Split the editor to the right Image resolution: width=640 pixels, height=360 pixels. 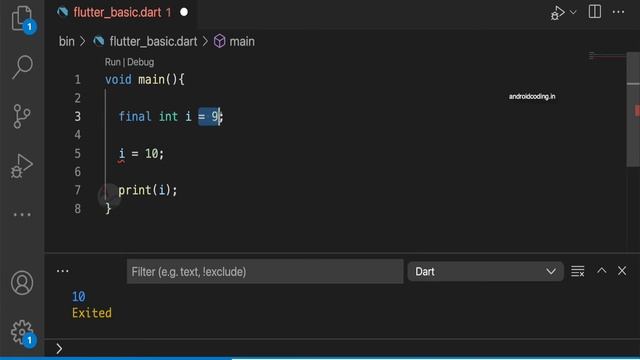[595, 12]
